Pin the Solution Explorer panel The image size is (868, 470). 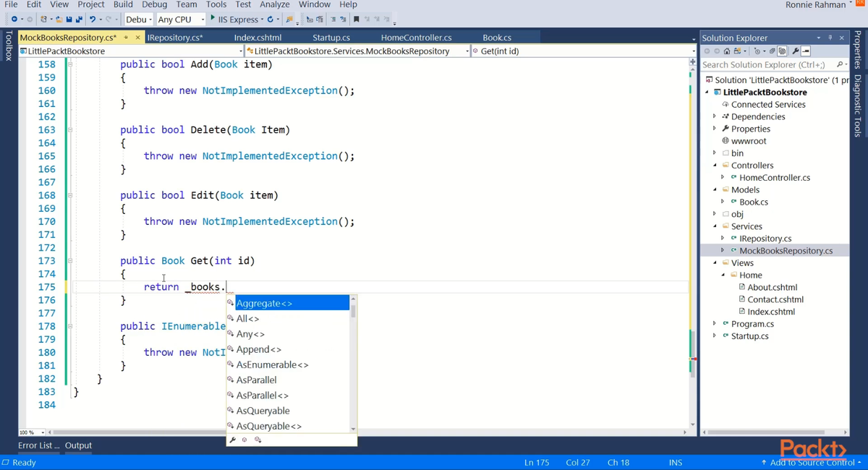tap(830, 38)
